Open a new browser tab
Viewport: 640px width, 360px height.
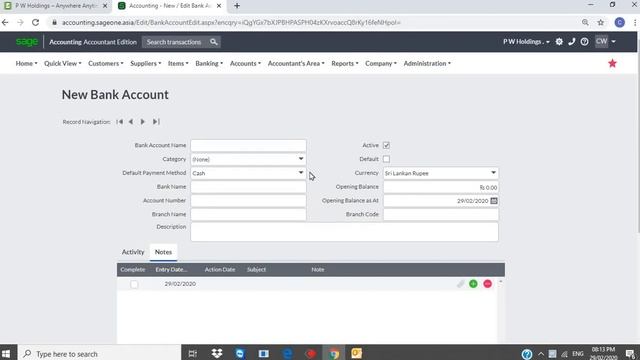[x=237, y=6]
